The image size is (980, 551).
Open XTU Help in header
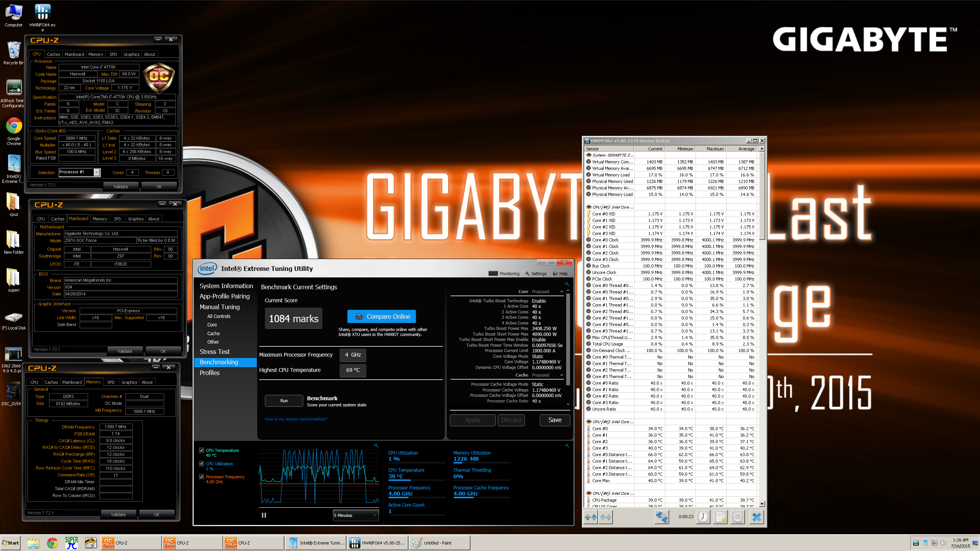click(x=560, y=274)
